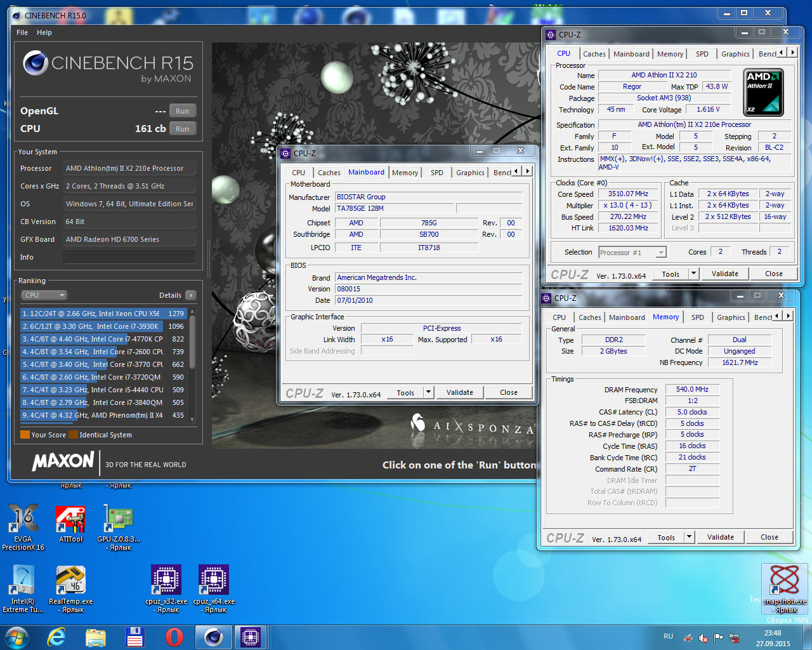Click Validate in the CPU-Z Mainboard window

click(460, 392)
